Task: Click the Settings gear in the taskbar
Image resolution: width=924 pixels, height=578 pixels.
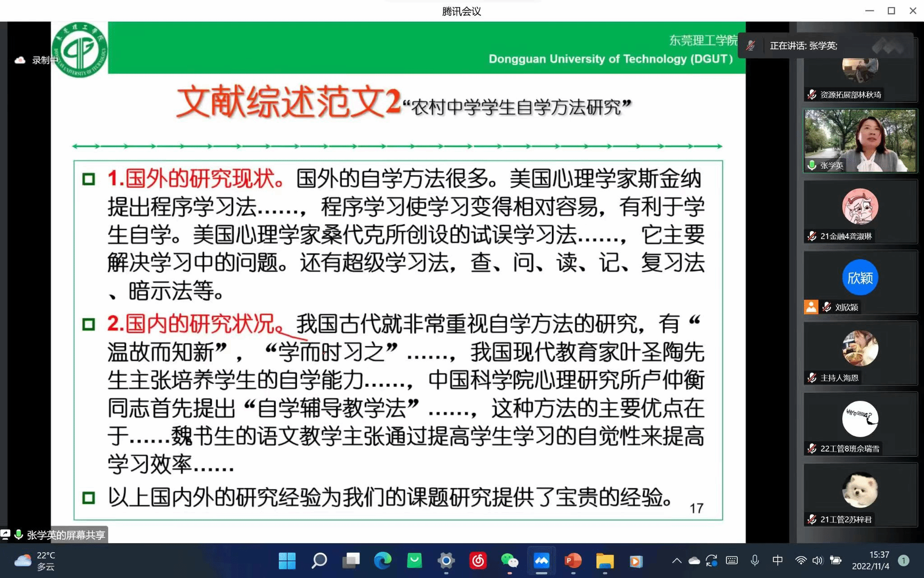Action: pyautogui.click(x=446, y=561)
